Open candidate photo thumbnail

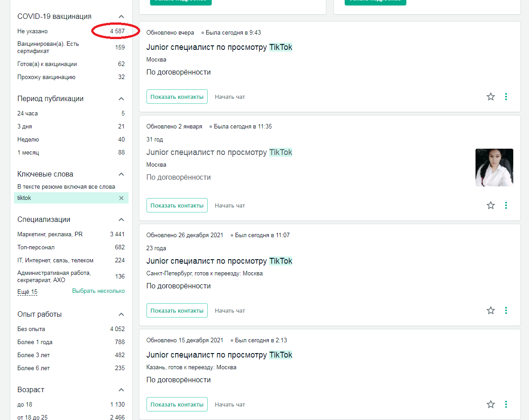(494, 168)
